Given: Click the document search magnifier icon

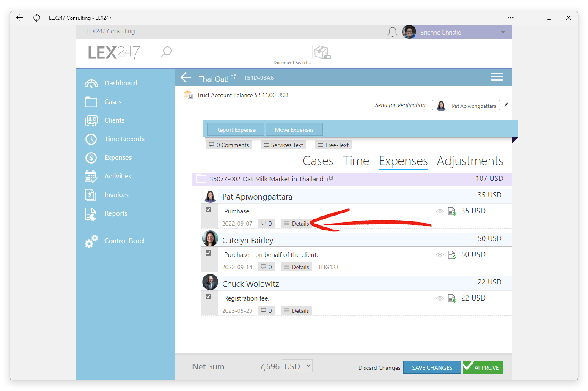Looking at the screenshot, I should (167, 52).
